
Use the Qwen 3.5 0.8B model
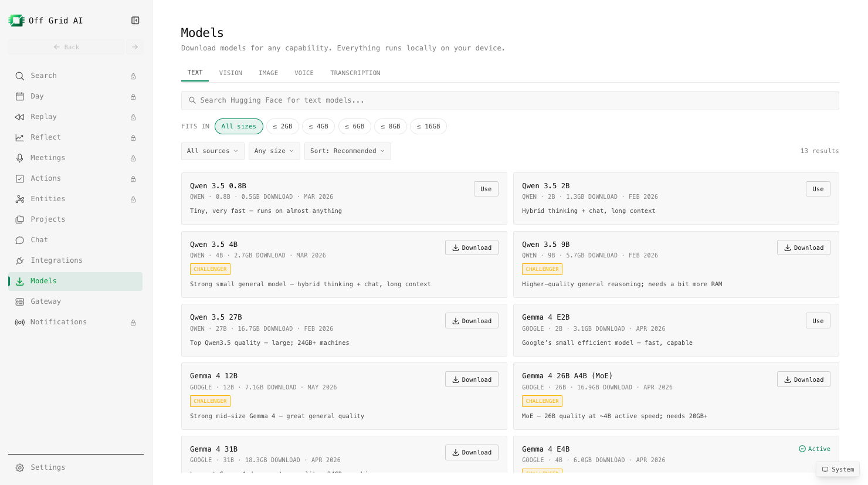(x=486, y=189)
